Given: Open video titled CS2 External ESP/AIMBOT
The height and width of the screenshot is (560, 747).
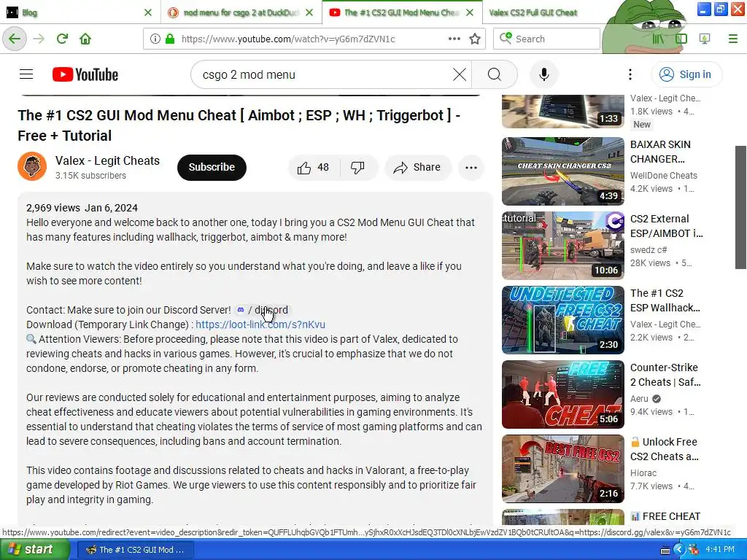Looking at the screenshot, I should coord(666,226).
